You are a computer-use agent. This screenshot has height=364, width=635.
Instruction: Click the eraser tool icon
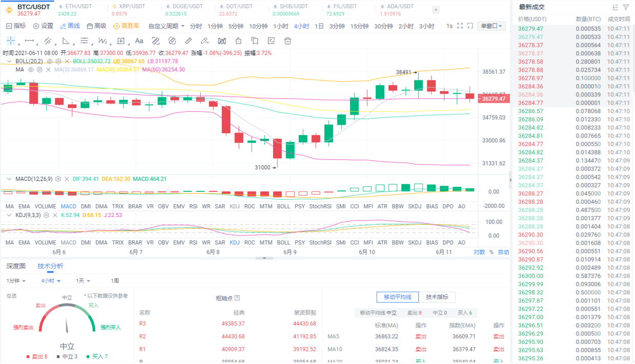(205, 41)
